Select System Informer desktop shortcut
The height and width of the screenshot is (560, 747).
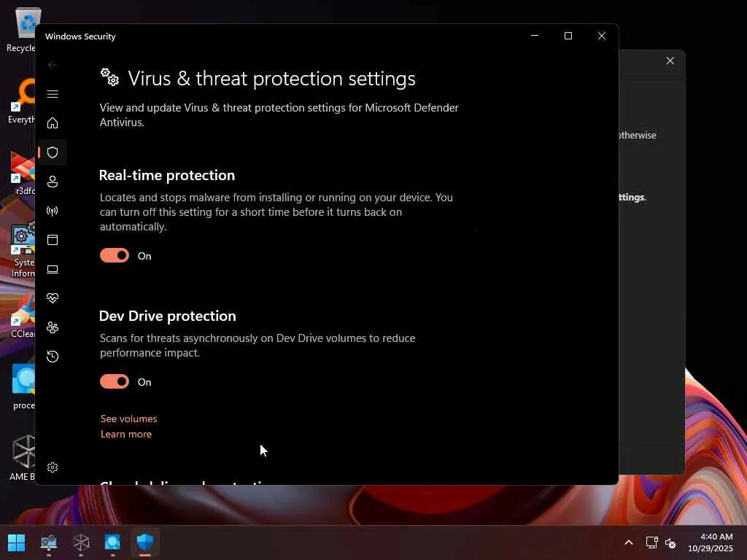click(23, 250)
